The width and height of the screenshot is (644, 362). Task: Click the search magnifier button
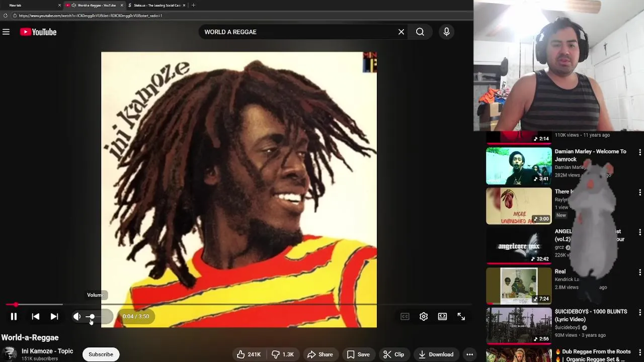420,32
